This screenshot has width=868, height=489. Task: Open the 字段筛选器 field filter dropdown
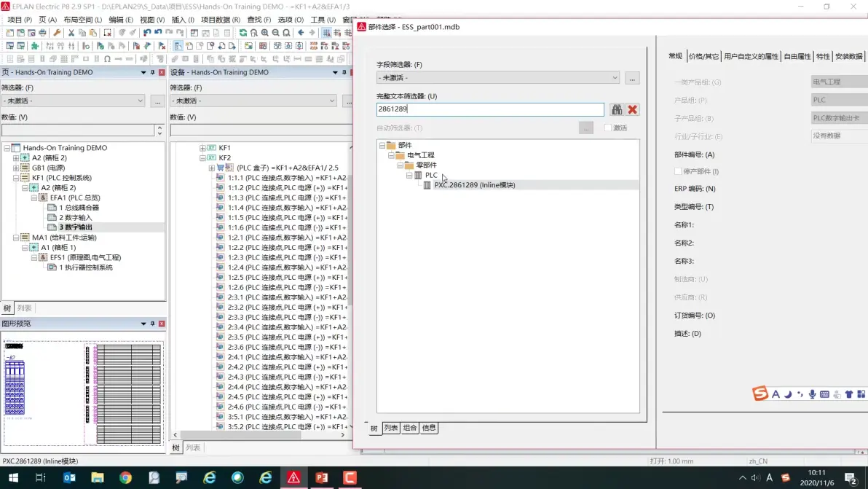coord(498,78)
